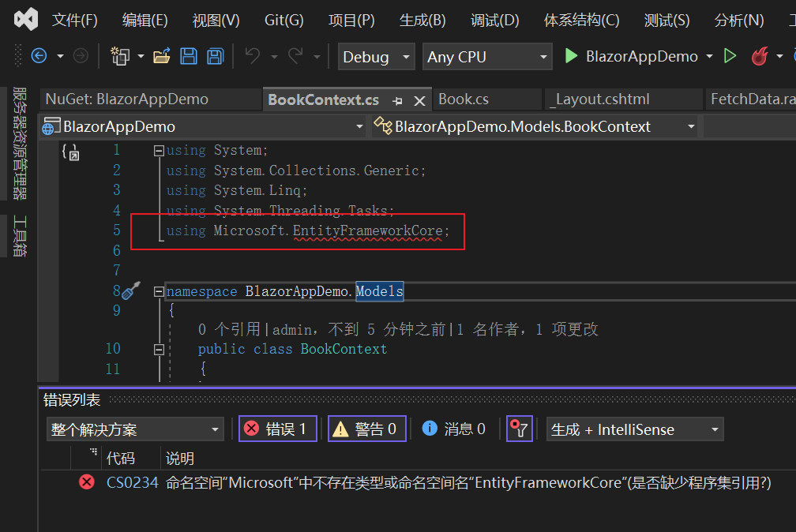Open the redo history dropdown arrow
The image size is (796, 532).
click(x=317, y=56)
